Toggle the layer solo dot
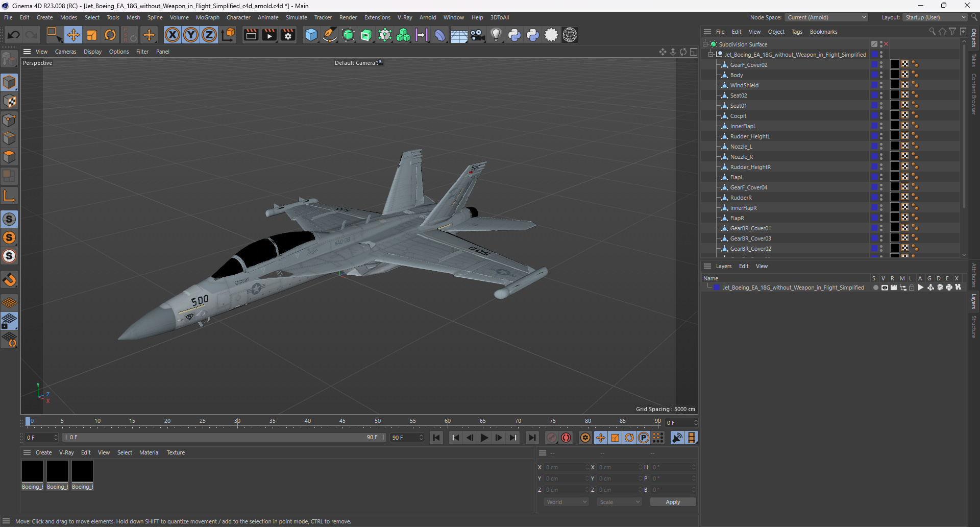Image resolution: width=980 pixels, height=527 pixels. [x=875, y=288]
